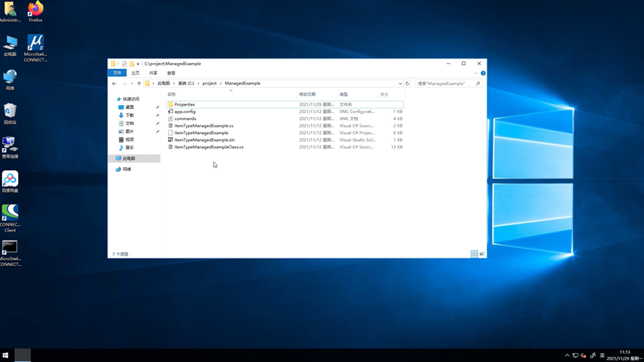644x362 pixels.
Task: Select the 宽带连接 desktop icon
Action: pyautogui.click(x=10, y=148)
